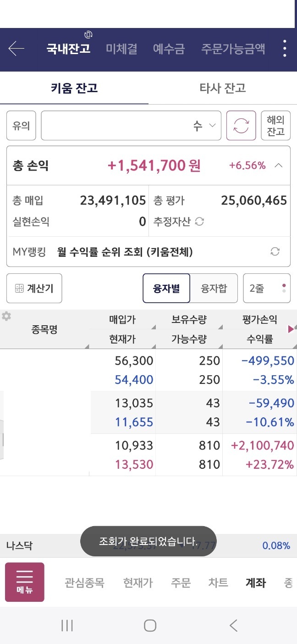297x644 pixels.
Task: Go to 차트 in bottom bar
Action: pyautogui.click(x=218, y=583)
